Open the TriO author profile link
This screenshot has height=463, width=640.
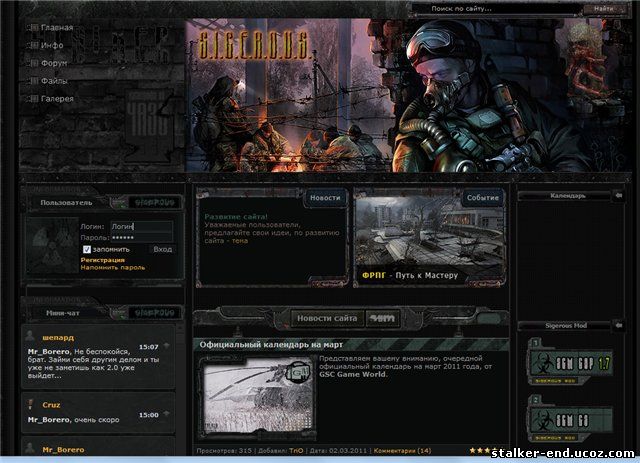click(x=296, y=451)
